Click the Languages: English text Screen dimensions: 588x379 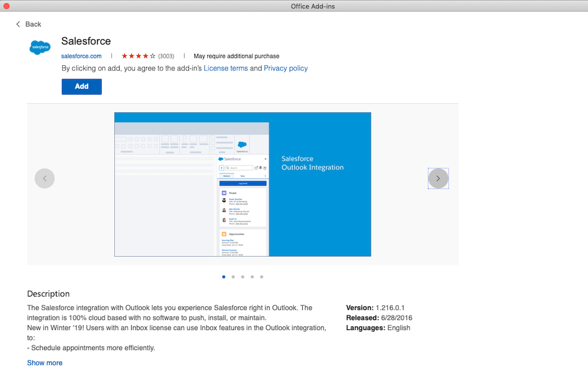[378, 328]
